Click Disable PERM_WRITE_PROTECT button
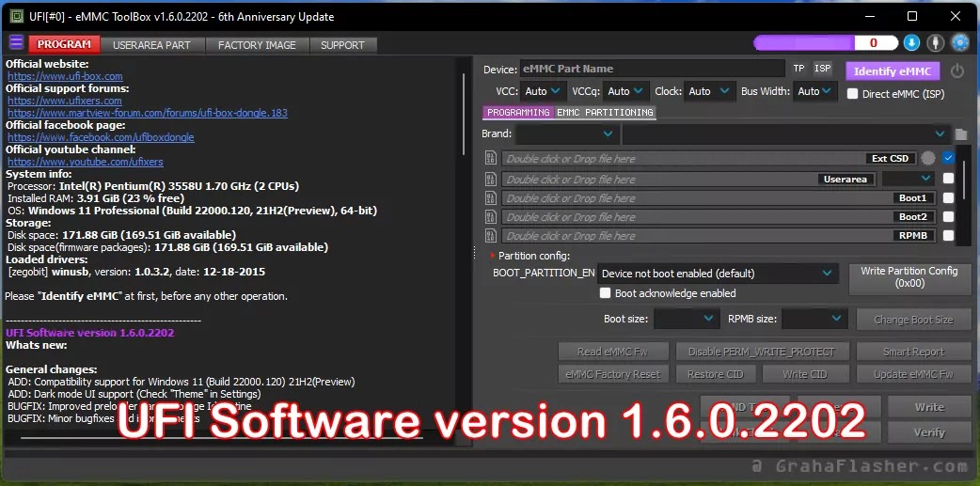 762,352
